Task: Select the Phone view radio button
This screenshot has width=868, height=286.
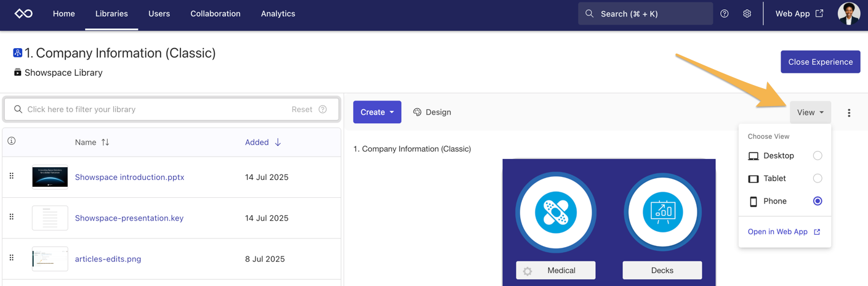Action: click(x=818, y=201)
